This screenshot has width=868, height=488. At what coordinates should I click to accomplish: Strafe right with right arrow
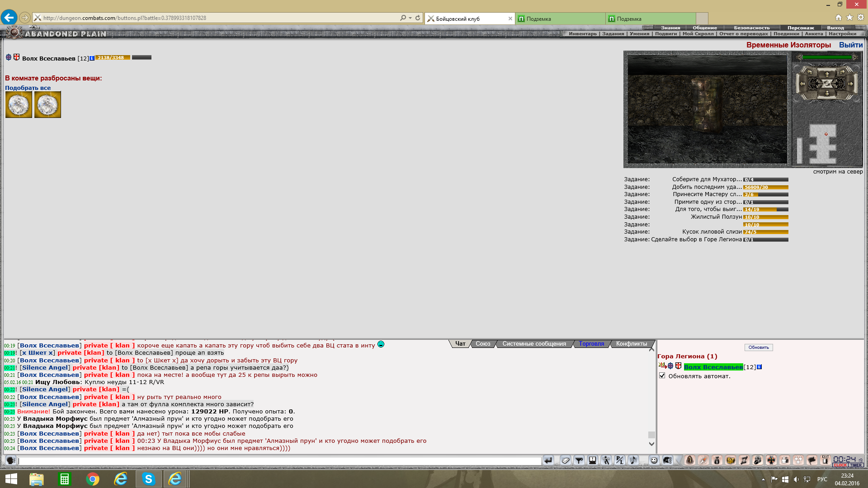tap(851, 84)
